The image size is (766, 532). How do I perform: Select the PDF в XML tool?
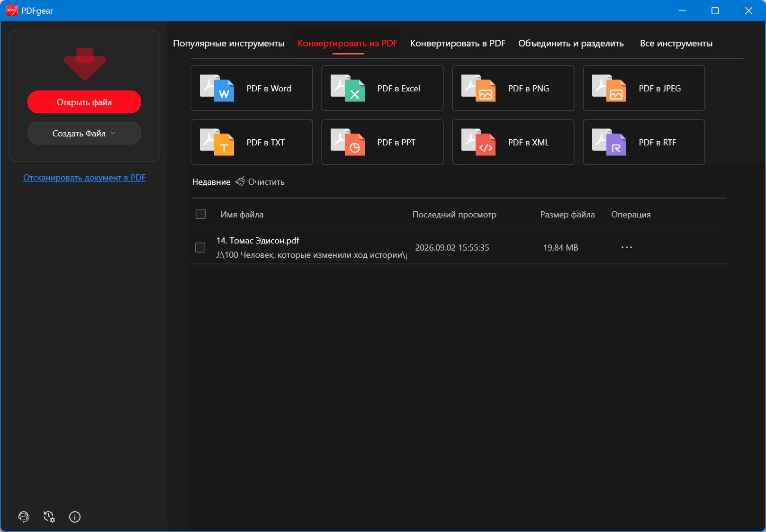coord(513,142)
